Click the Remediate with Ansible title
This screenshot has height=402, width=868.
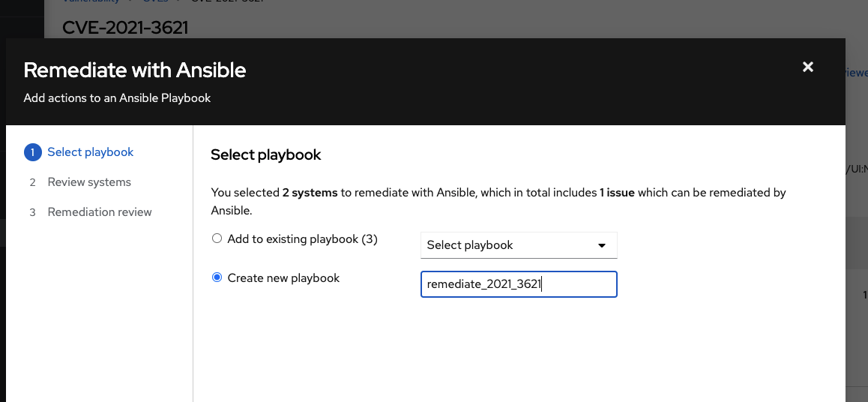[x=134, y=70]
